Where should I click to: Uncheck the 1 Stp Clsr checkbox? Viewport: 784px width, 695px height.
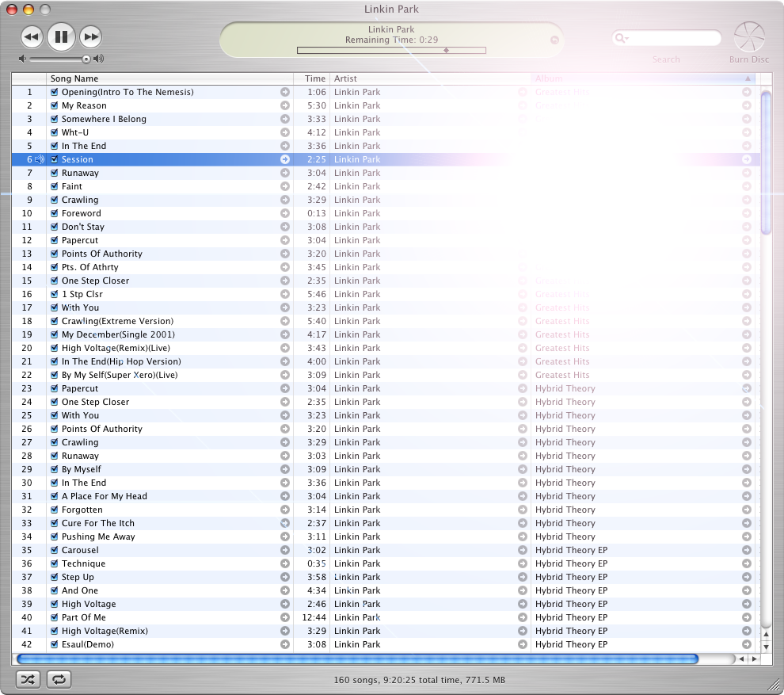tap(55, 294)
